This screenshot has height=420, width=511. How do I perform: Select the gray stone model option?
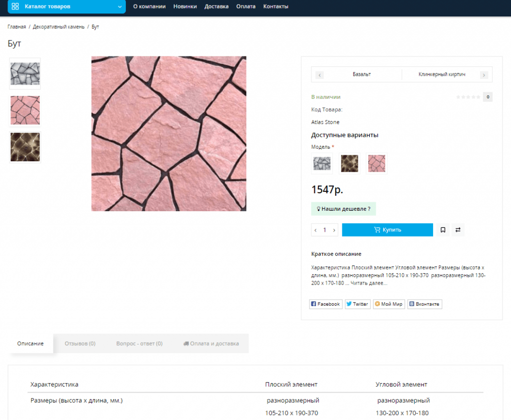(x=322, y=163)
